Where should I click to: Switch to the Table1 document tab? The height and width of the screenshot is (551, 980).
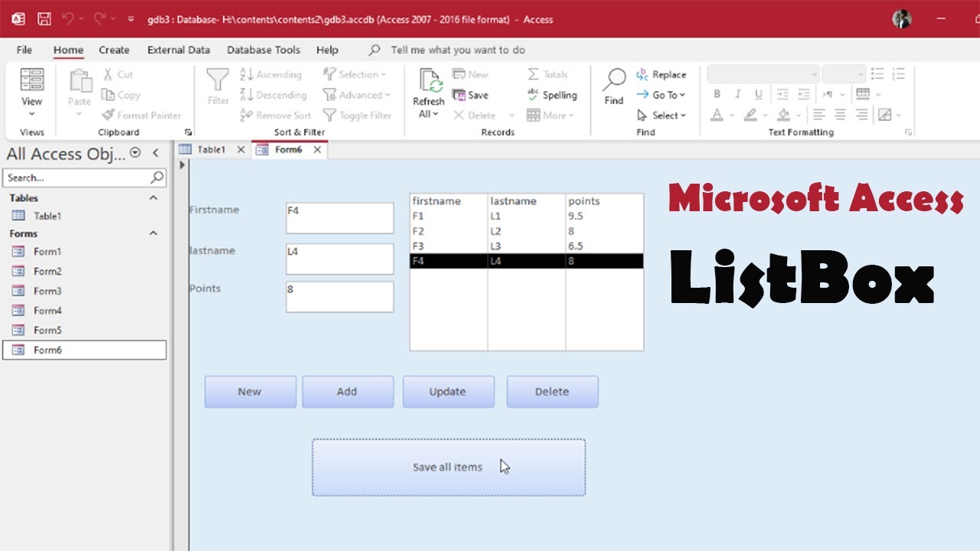coord(211,150)
